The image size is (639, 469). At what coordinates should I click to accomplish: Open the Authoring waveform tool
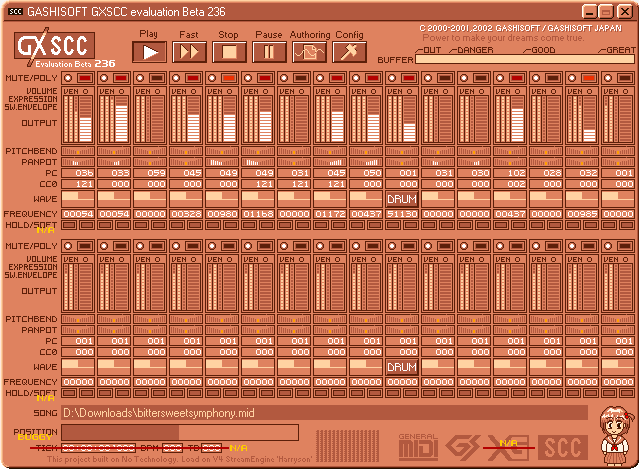[x=309, y=52]
